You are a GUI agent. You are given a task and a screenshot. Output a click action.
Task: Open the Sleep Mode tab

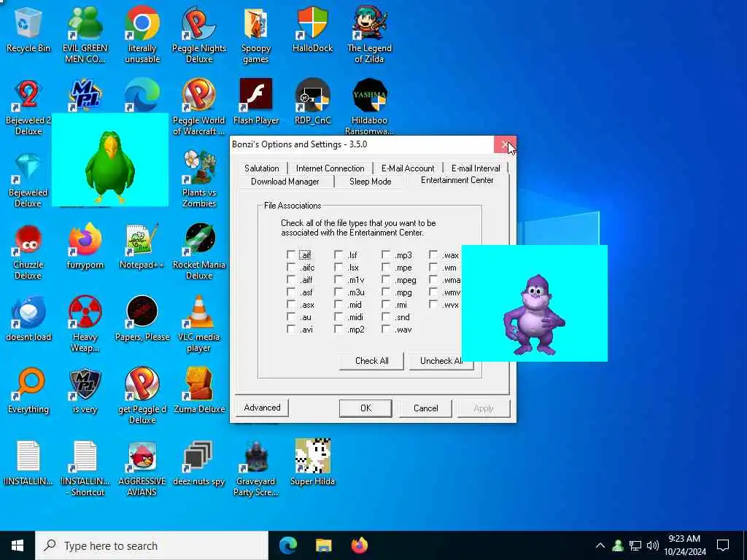point(370,182)
